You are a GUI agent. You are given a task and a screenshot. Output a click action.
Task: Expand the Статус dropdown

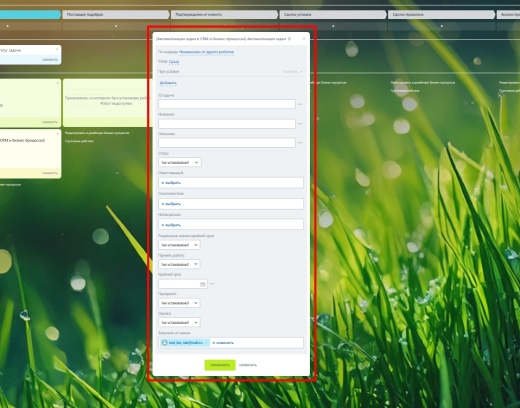pyautogui.click(x=180, y=162)
